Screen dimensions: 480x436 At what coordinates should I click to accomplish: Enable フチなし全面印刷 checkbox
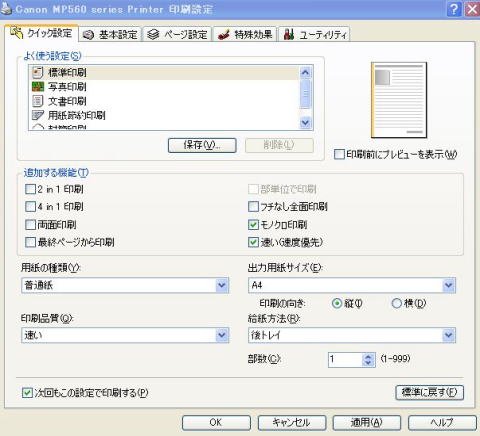point(253,207)
